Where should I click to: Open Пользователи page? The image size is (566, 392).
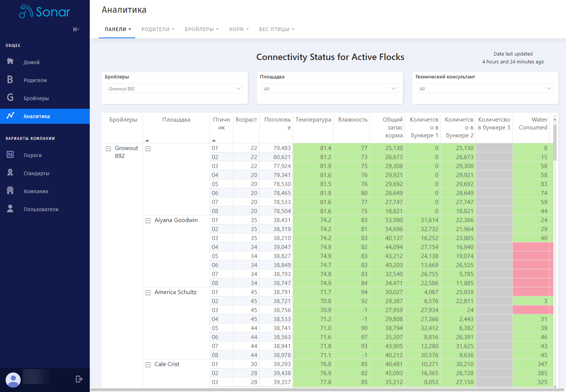41,209
